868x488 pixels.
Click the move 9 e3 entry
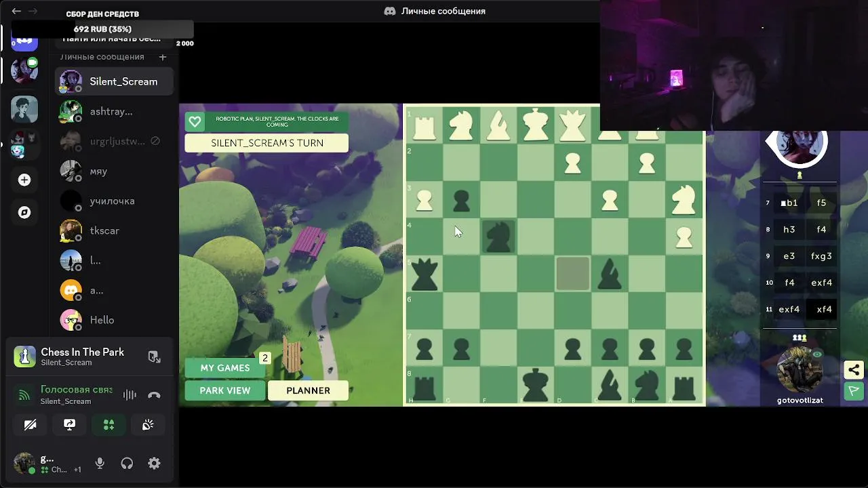point(789,256)
